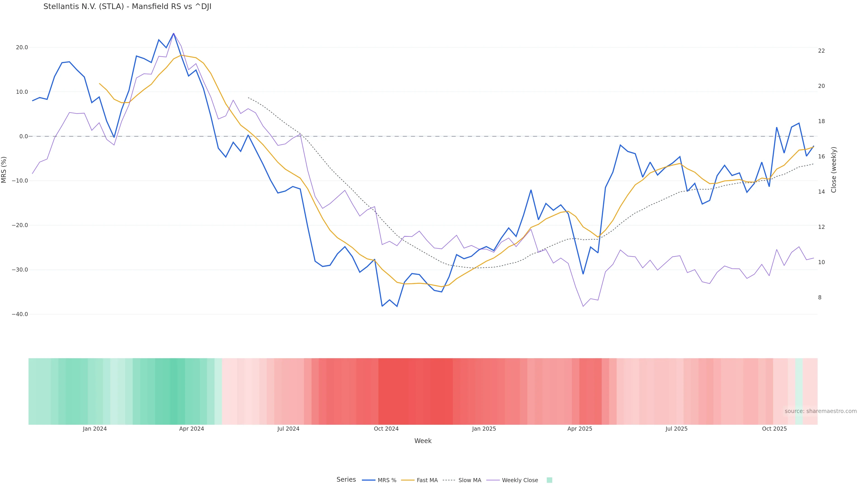Click the 'MRS (%)' y-axis title
This screenshot has height=488, width=868.
4,170
